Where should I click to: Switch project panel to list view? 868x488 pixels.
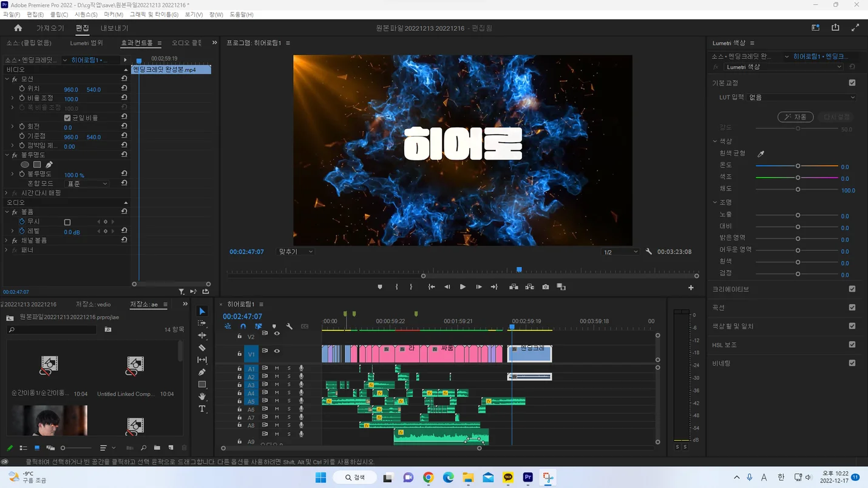click(x=23, y=448)
